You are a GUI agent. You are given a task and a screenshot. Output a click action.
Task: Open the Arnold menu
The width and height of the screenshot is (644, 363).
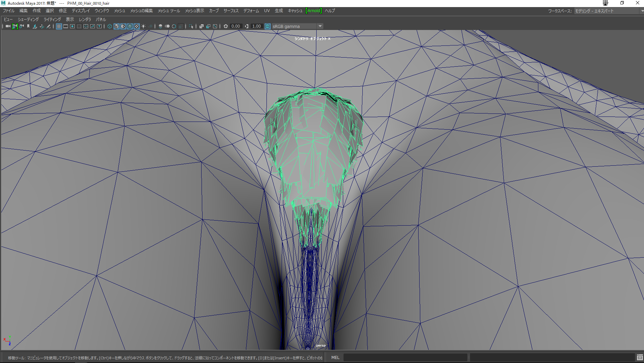coord(314,11)
